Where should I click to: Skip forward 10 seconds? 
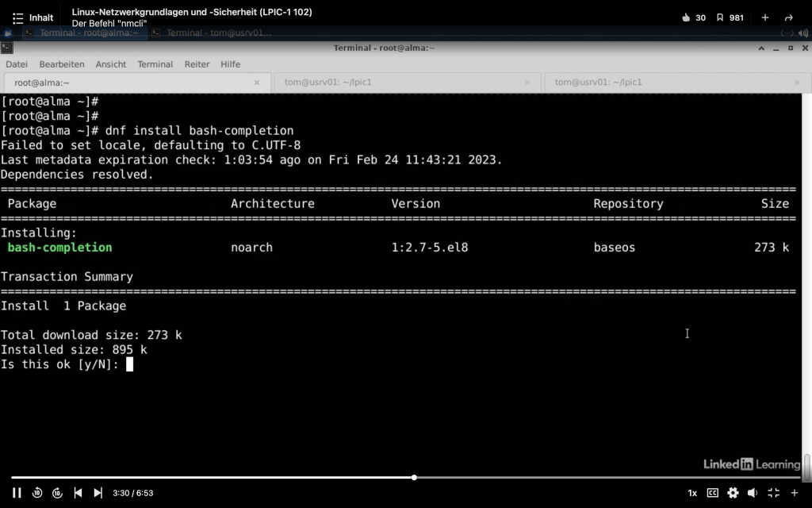(57, 493)
